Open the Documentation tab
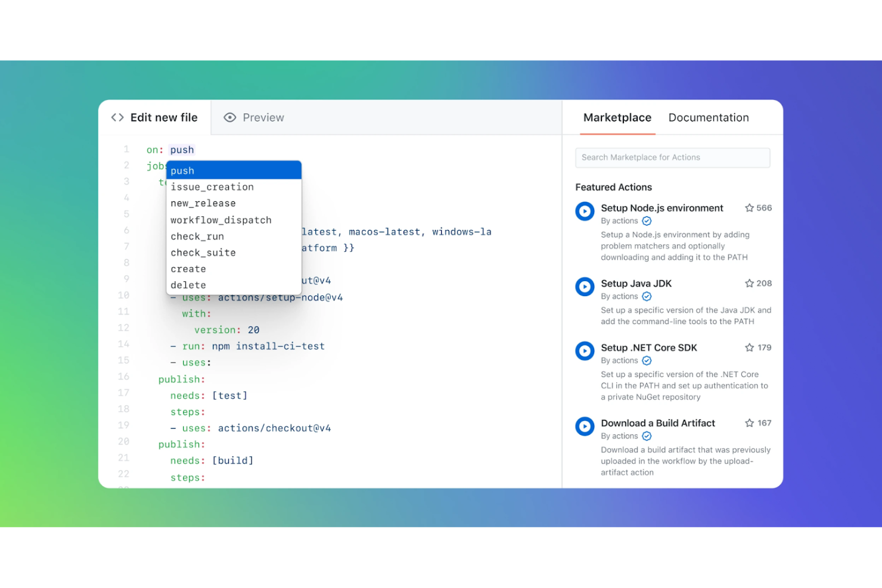The height and width of the screenshot is (588, 882). [x=709, y=117]
